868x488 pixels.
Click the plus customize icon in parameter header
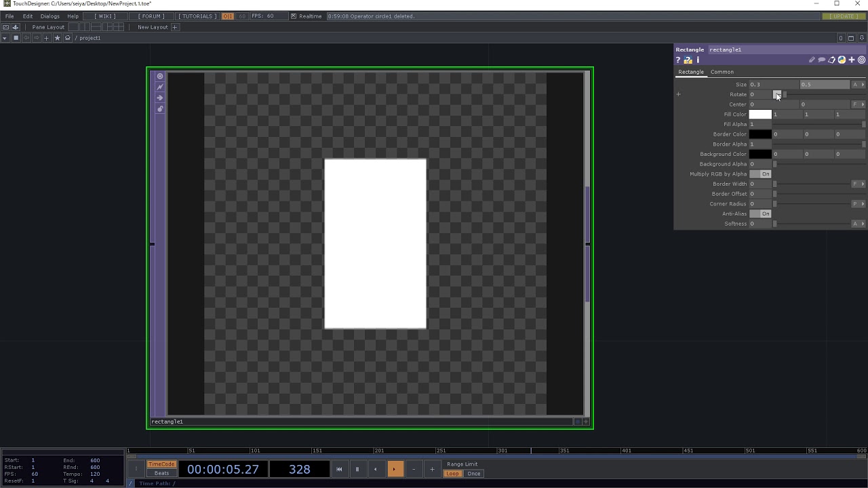pos(852,60)
